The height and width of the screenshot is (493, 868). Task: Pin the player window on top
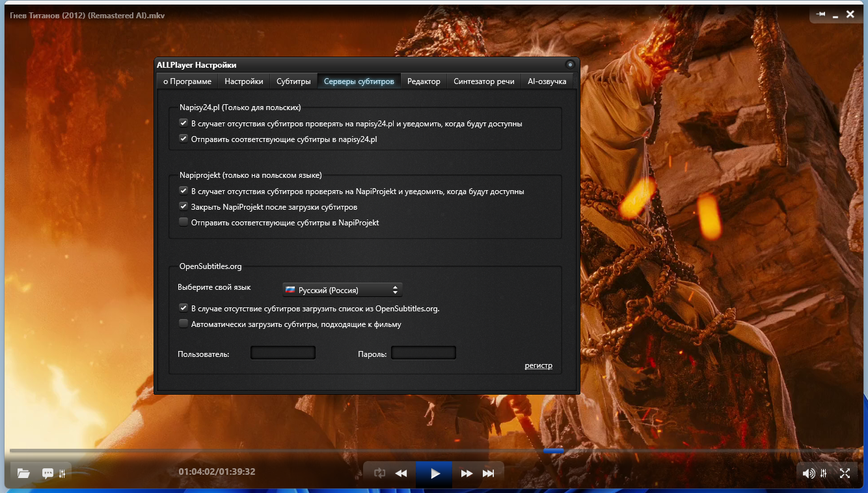point(821,14)
